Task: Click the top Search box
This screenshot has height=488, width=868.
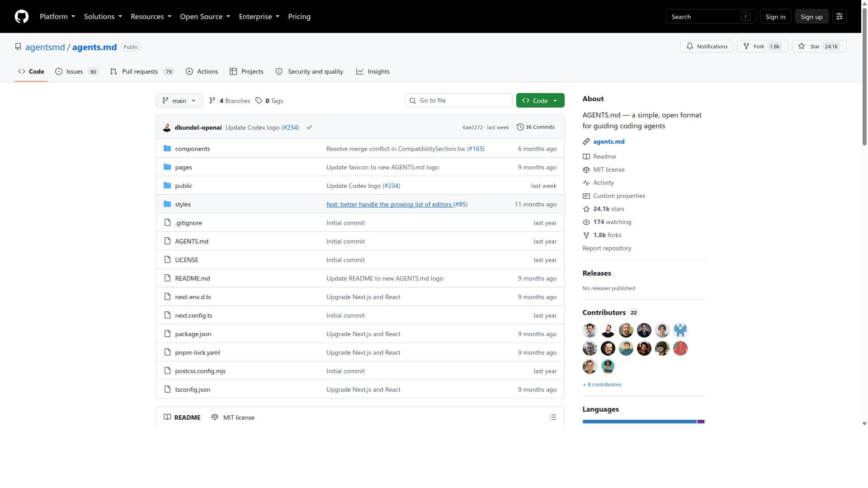Action: (x=711, y=17)
